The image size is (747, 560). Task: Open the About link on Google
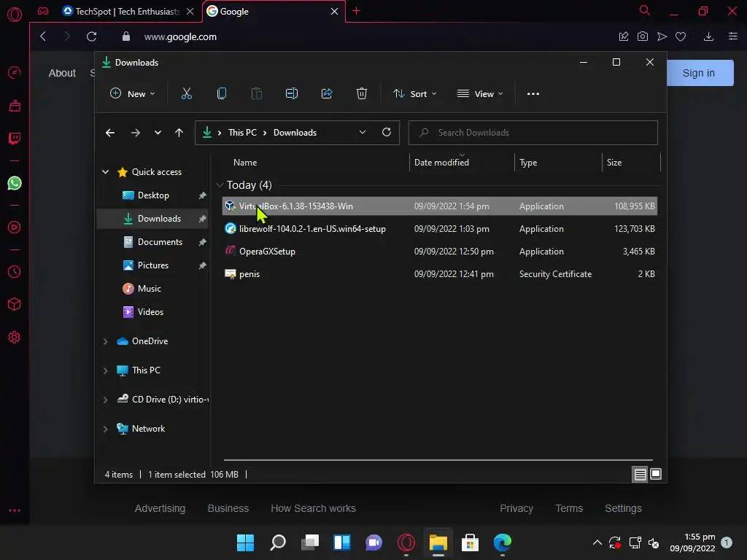tap(62, 73)
